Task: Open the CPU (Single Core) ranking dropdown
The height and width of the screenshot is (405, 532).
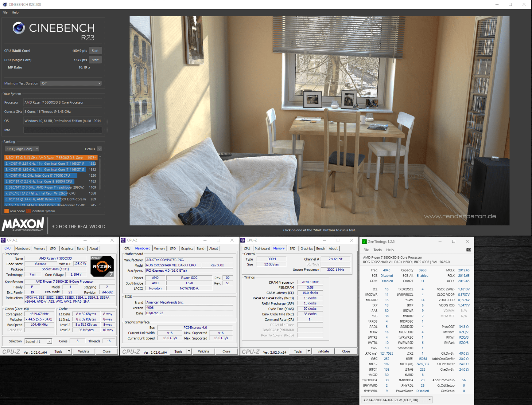Action: (x=22, y=149)
